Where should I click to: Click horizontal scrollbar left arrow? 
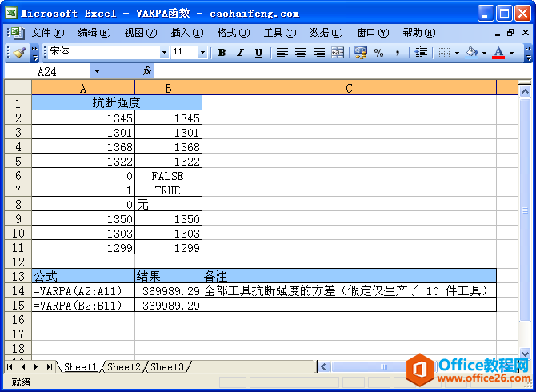(x=323, y=367)
